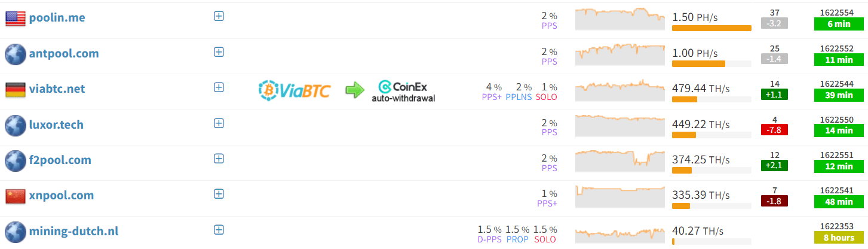Click the green arrow between ViaBTC and CoinEx
The height and width of the screenshot is (249, 868).
[354, 90]
